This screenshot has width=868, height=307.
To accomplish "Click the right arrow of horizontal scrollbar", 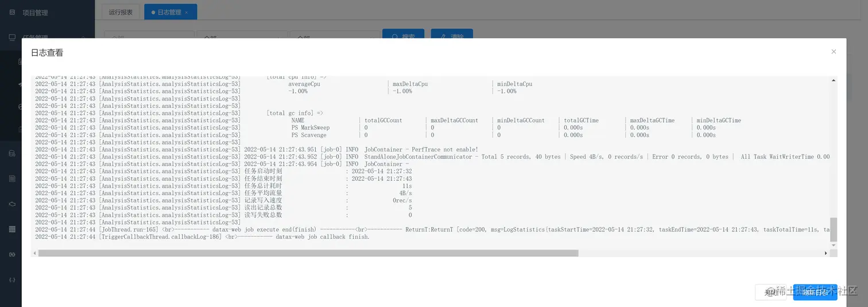I will pyautogui.click(x=826, y=253).
